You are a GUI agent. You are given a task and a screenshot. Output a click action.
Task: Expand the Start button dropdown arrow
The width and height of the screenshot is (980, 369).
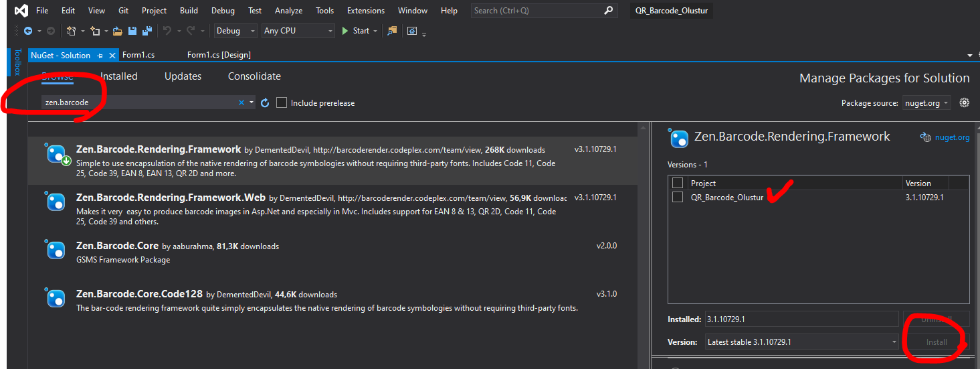click(375, 31)
